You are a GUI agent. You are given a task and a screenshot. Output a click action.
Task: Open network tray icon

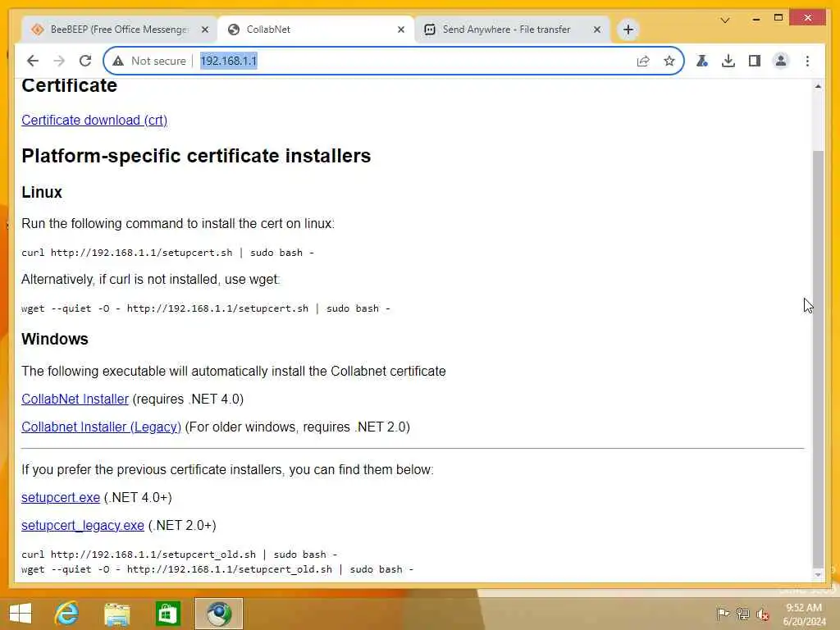coord(742,614)
